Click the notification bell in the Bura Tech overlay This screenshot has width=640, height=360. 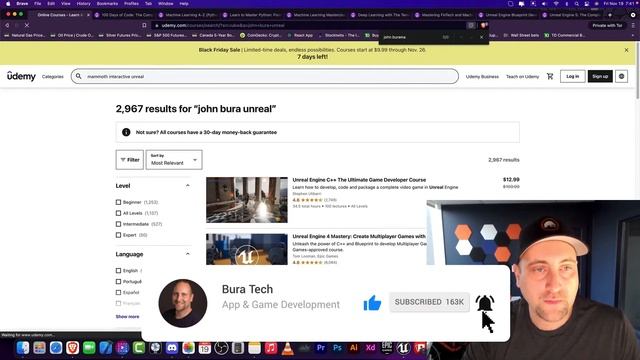pos(484,303)
